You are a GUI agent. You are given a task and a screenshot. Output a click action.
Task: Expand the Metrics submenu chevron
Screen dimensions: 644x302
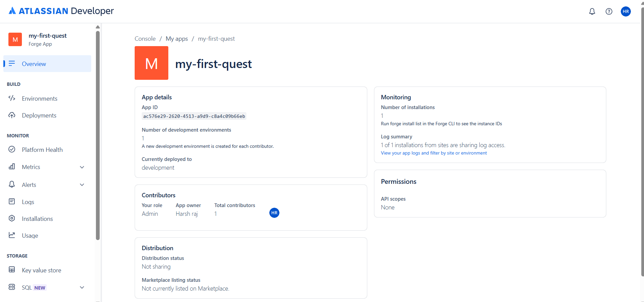(82, 167)
